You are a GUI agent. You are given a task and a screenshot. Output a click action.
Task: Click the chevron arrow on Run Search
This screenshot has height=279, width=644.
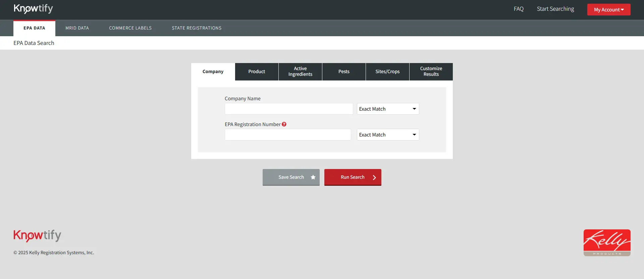coord(374,178)
